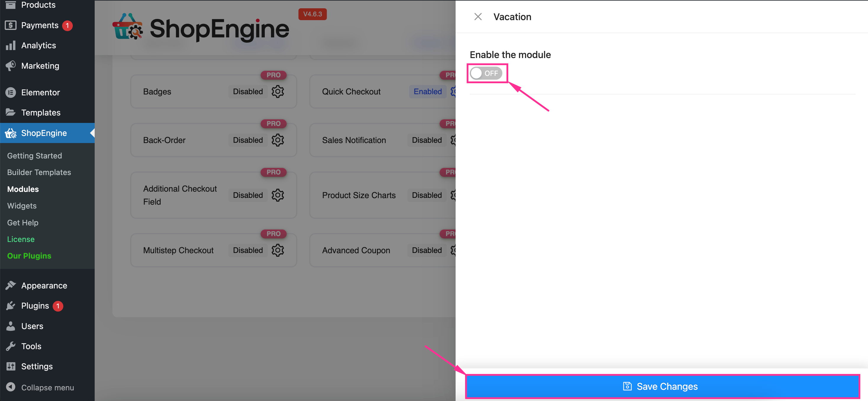
Task: Click the Analytics icon in sidebar
Action: pos(10,45)
